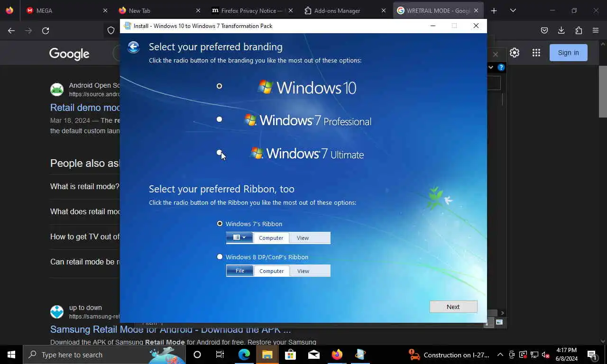Click the blue back arrow in installer
Viewport: 607px width, 364px height.
(x=134, y=46)
